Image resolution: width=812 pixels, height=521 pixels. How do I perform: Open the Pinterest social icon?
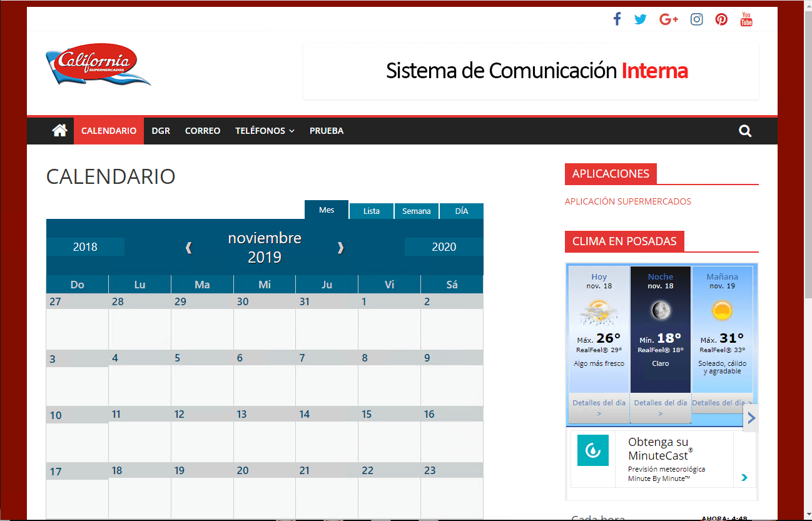click(x=721, y=19)
